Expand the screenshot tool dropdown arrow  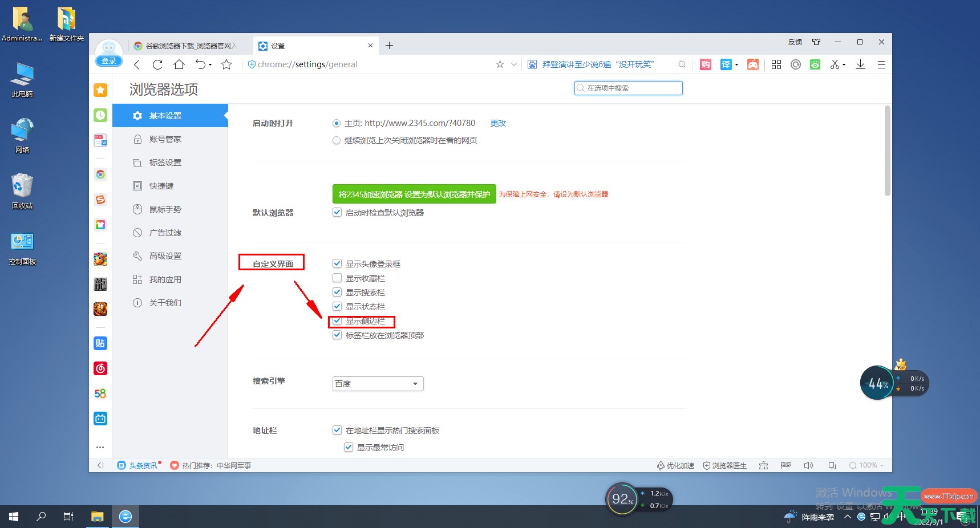(844, 64)
